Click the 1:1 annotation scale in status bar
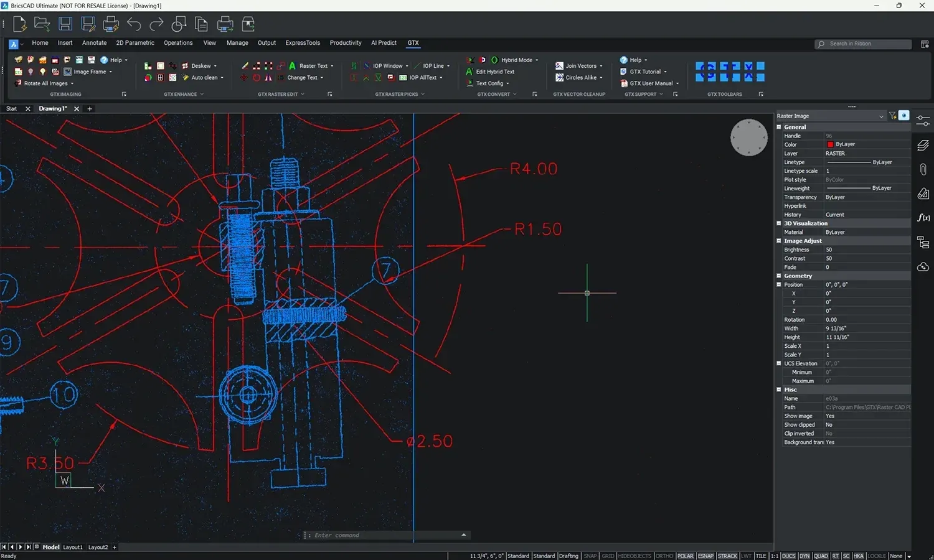The width and height of the screenshot is (934, 560). pyautogui.click(x=775, y=556)
